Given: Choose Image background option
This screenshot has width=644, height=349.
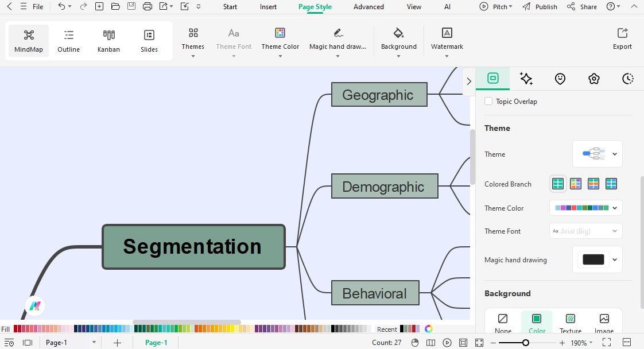Looking at the screenshot, I should [604, 323].
